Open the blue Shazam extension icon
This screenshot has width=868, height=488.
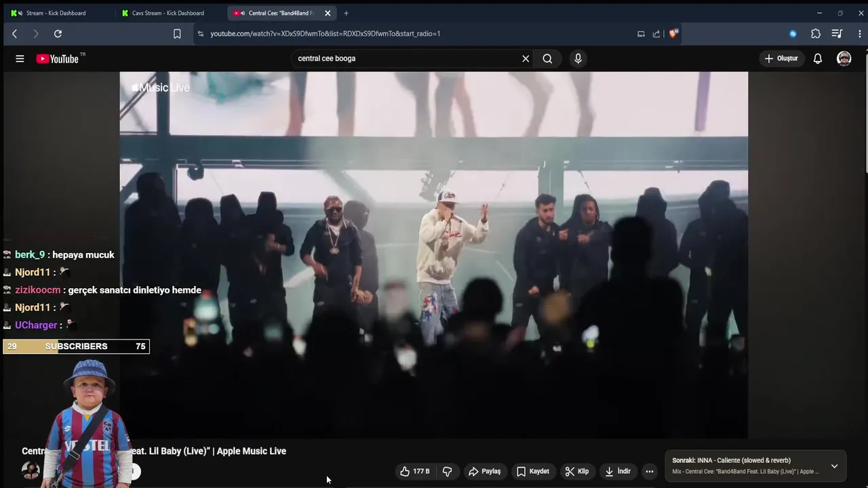click(793, 34)
